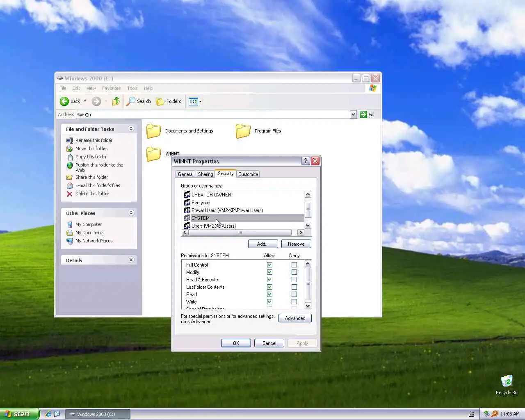Uncheck Allow for Write permission
Viewport: 525px width, 420px height.
tap(269, 302)
